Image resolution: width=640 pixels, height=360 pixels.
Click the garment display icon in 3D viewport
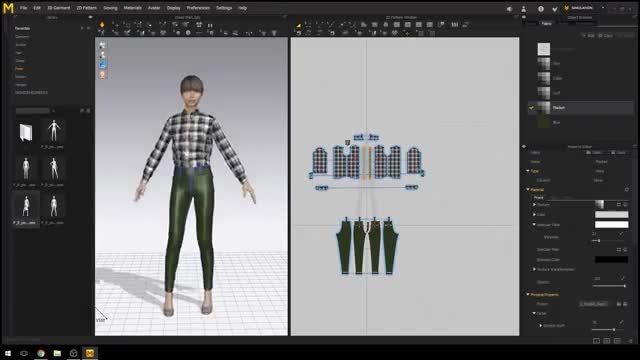[x=102, y=45]
